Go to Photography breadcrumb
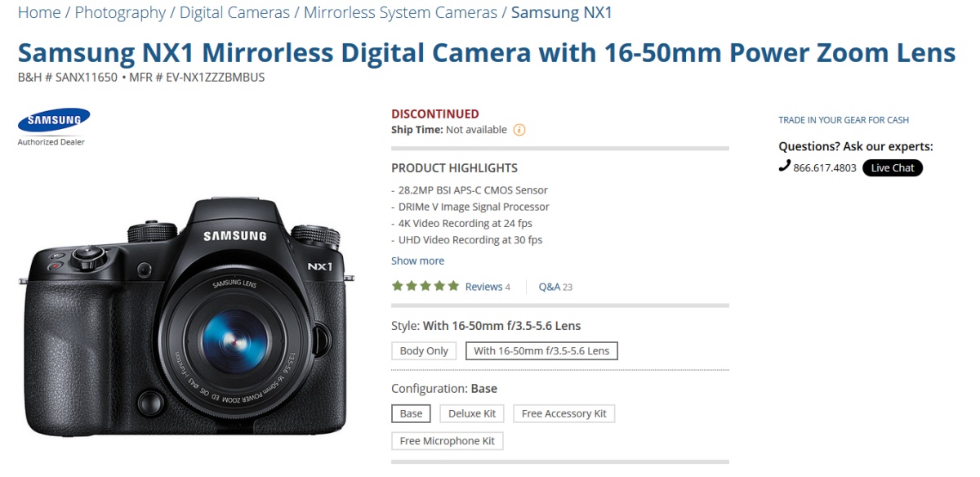 coord(120,12)
